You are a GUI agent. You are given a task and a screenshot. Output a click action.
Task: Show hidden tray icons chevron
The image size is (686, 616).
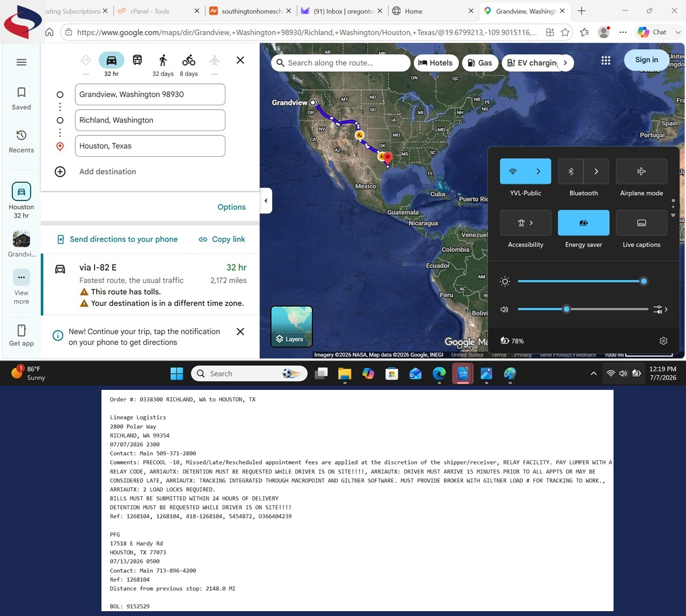(593, 373)
